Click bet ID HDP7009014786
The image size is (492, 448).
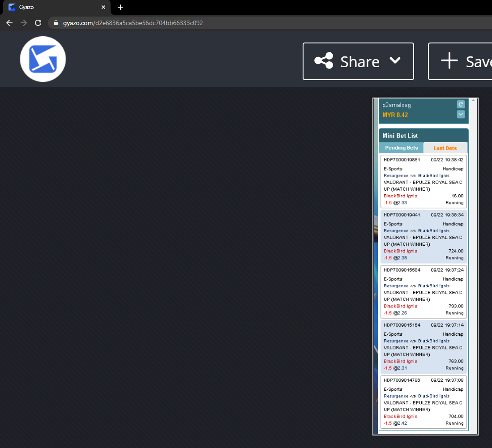402,380
